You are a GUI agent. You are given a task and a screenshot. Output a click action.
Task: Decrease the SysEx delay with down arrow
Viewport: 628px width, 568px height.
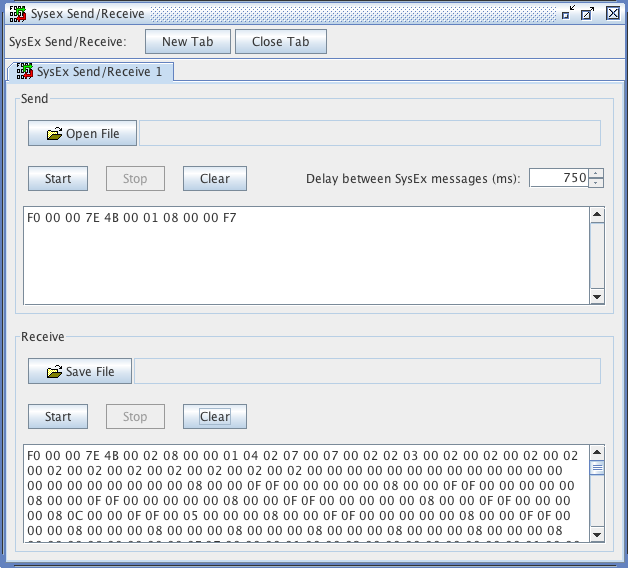point(597,183)
